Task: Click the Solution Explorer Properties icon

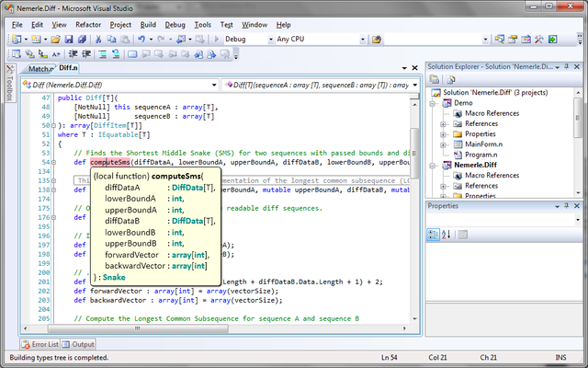Action: click(435, 81)
